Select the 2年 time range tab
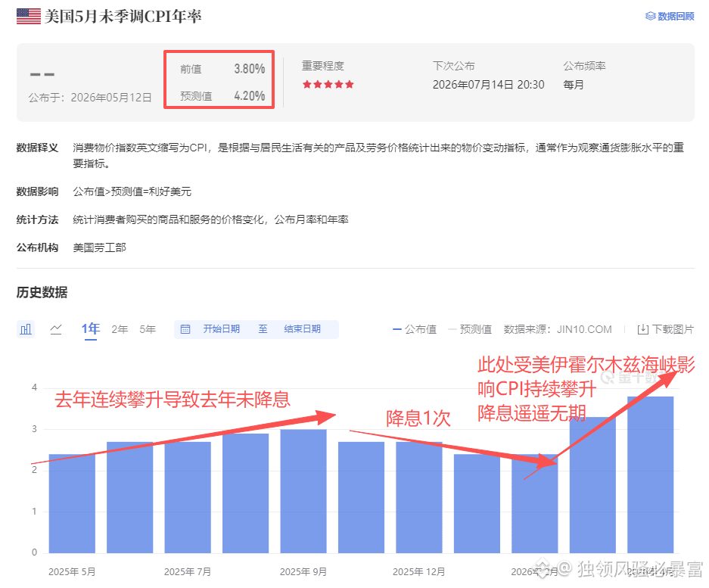This screenshot has width=709, height=588. point(120,329)
